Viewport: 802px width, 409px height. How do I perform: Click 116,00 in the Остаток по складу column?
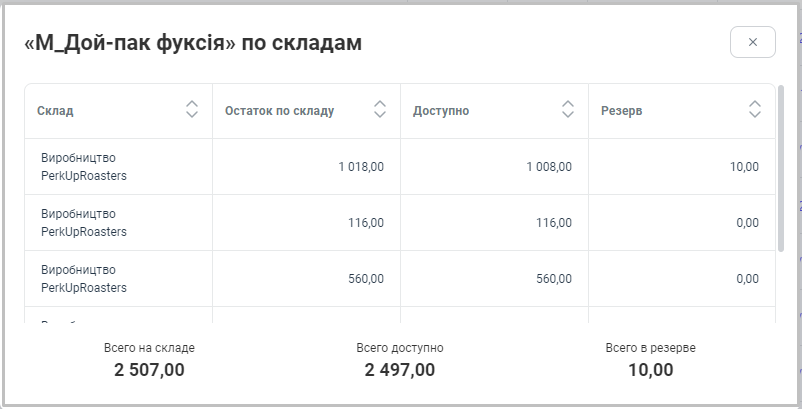click(366, 223)
